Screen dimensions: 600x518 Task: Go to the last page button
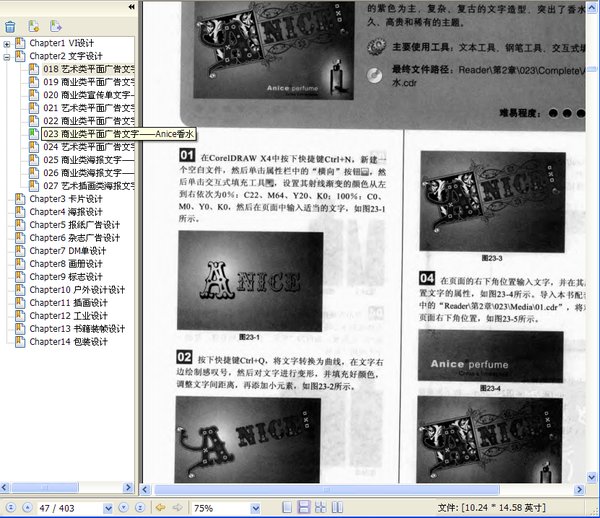coord(140,508)
